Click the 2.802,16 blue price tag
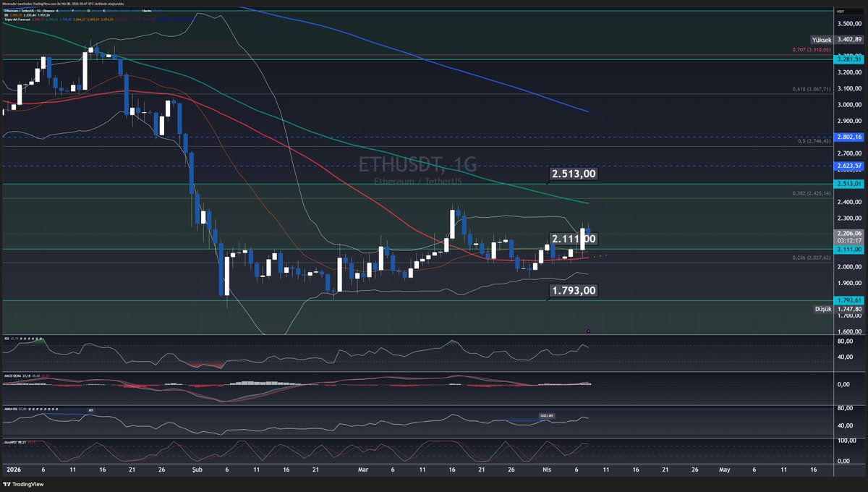 pyautogui.click(x=848, y=137)
